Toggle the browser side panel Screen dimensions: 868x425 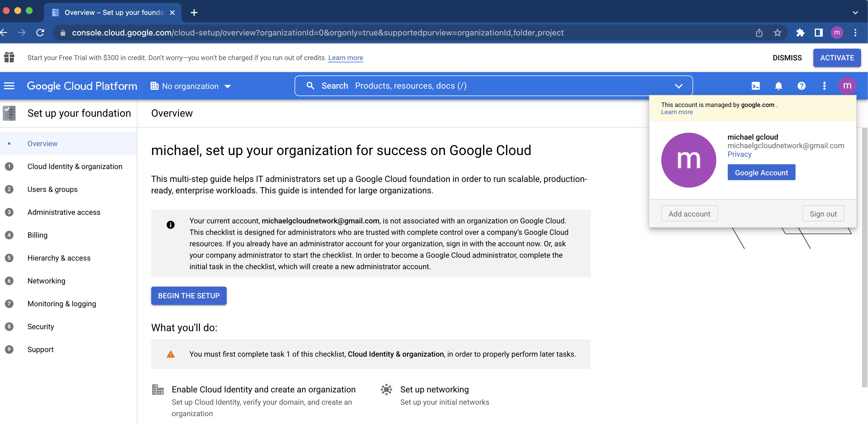coord(818,33)
